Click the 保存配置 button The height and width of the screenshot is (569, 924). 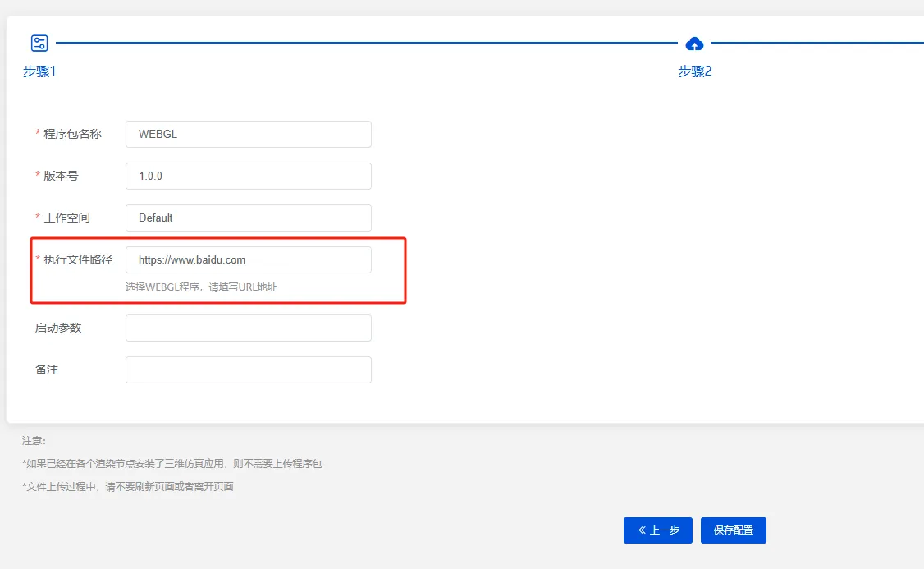pos(733,530)
